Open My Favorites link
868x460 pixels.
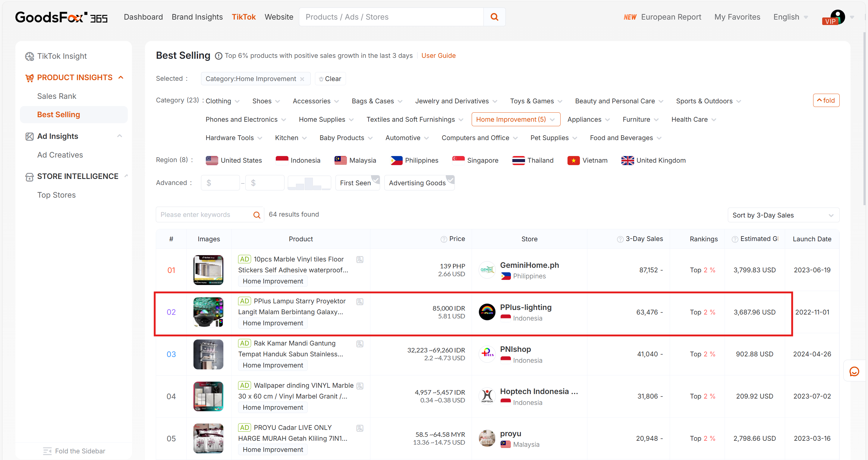[737, 17]
